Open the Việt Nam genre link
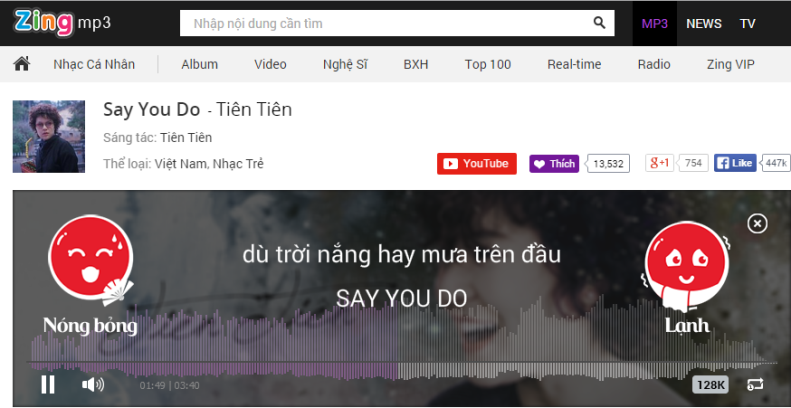 [x=181, y=164]
